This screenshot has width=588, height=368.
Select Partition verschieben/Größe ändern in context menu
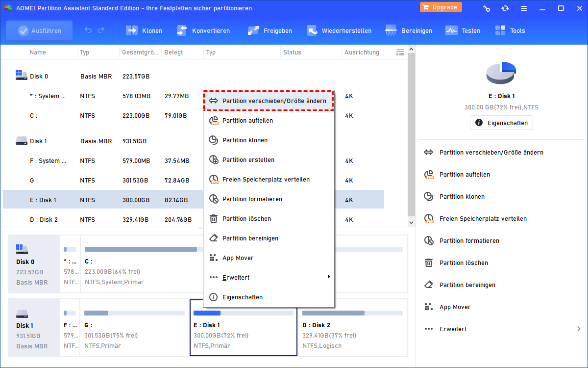coord(269,101)
